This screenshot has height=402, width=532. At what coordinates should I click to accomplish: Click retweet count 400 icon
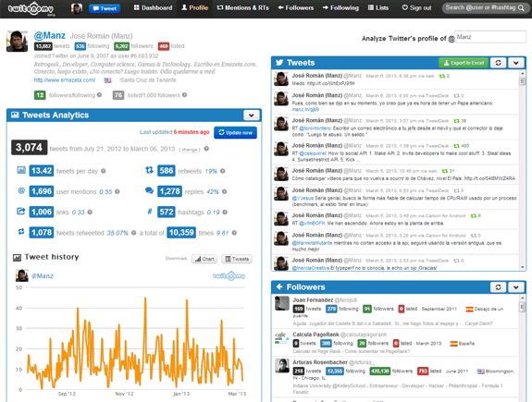[457, 146]
